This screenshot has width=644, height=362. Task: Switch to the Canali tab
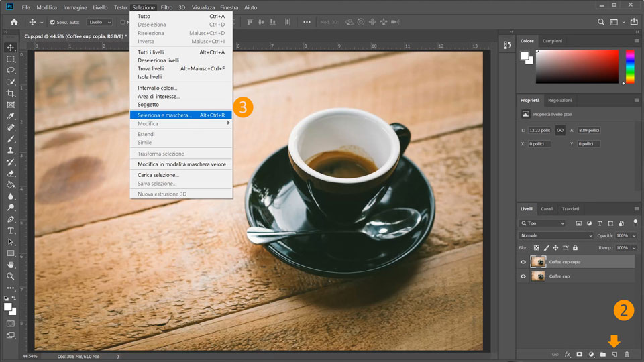click(547, 209)
